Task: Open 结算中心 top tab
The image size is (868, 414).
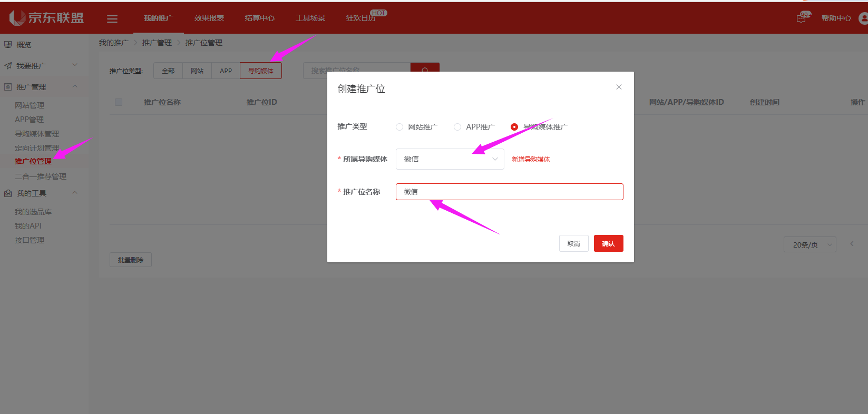Action: pos(260,18)
